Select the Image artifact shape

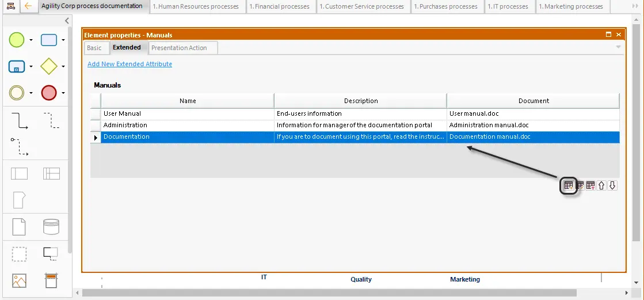[x=20, y=280]
